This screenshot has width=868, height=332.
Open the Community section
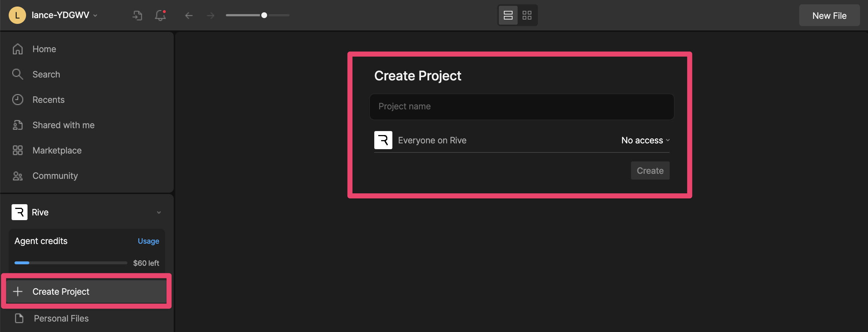pos(87,176)
